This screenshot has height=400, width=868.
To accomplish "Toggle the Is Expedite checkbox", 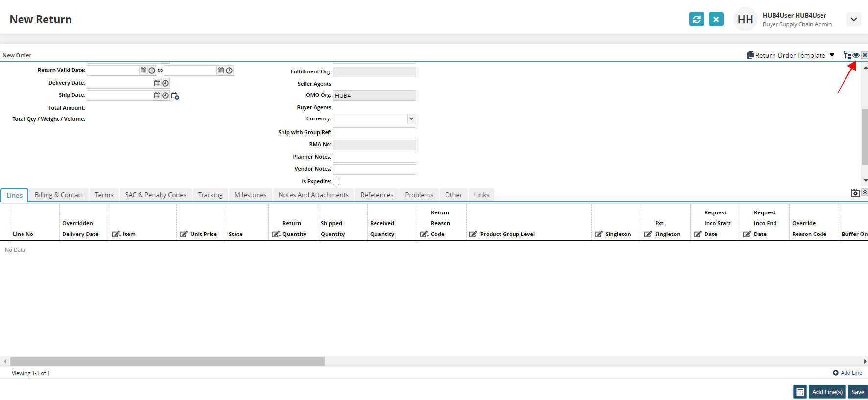I will tap(336, 182).
